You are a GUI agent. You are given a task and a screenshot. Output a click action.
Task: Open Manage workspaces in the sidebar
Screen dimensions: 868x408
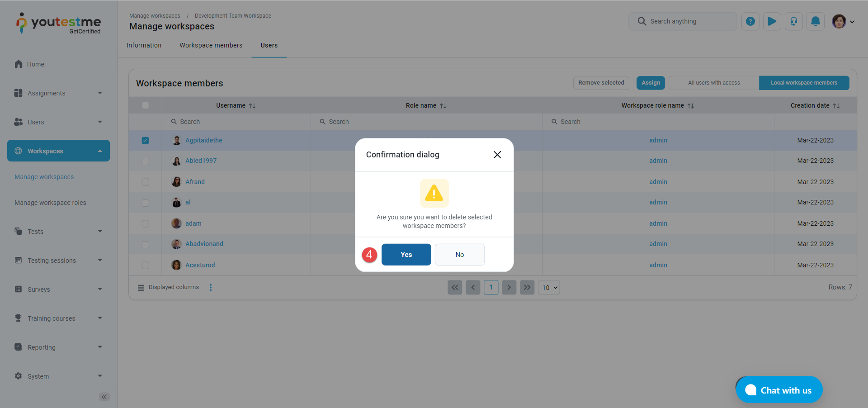(x=44, y=177)
